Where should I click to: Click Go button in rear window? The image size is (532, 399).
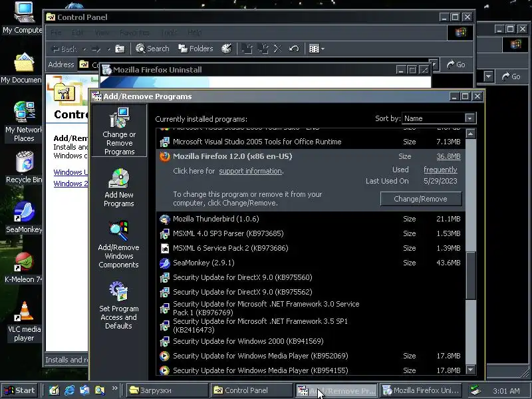[511, 76]
